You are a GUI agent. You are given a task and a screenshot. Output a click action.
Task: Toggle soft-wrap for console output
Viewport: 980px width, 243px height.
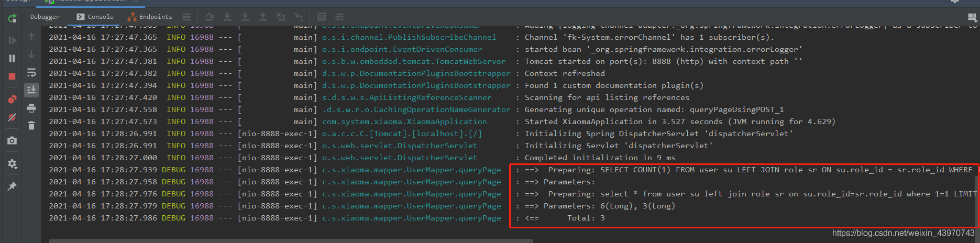point(31,72)
